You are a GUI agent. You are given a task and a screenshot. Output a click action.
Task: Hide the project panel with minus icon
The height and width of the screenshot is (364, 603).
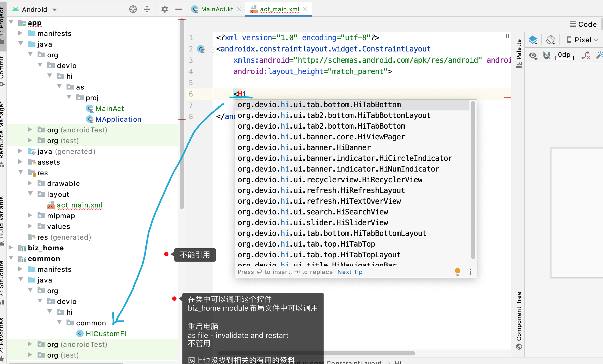click(x=179, y=9)
